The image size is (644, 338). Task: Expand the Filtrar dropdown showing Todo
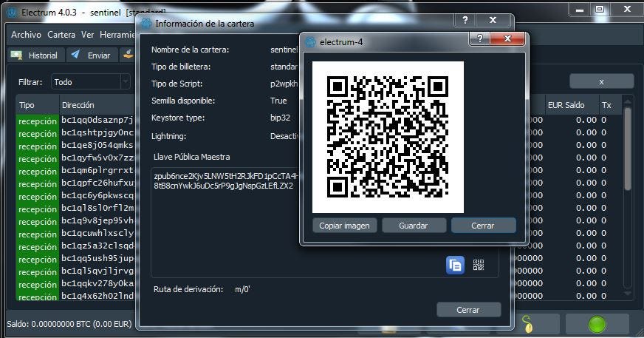[90, 82]
